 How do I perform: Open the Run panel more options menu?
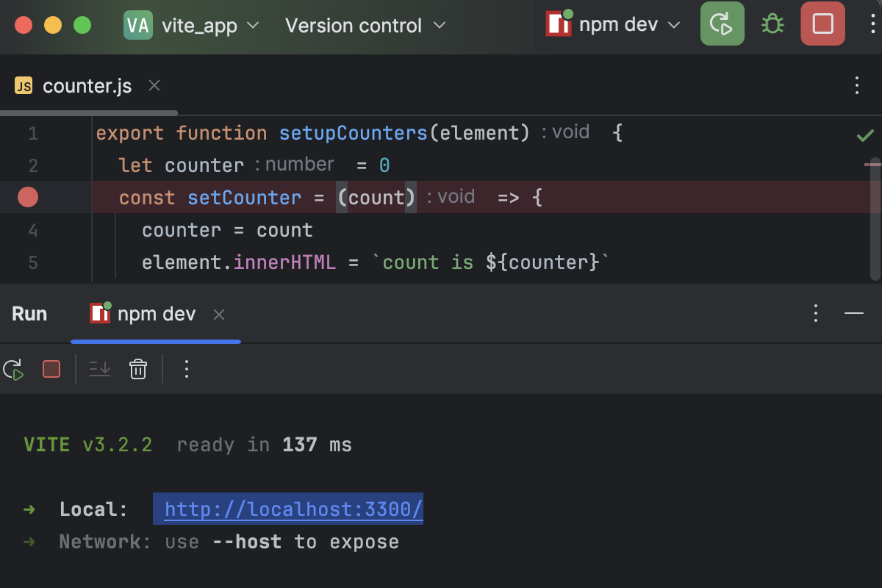click(x=815, y=313)
